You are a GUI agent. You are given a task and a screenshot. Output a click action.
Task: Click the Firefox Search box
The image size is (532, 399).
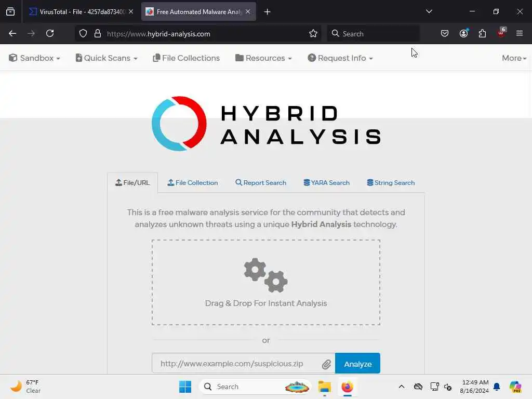(373, 34)
